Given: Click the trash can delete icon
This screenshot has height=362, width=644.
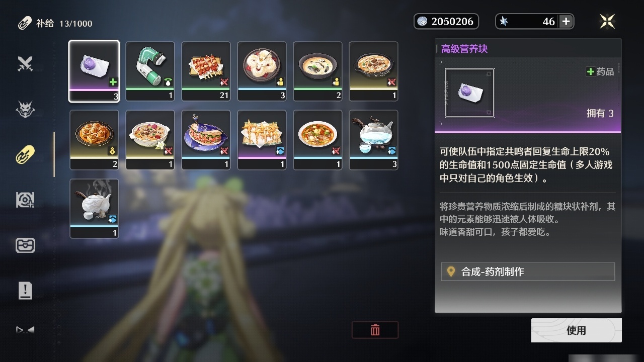Looking at the screenshot, I should (375, 330).
